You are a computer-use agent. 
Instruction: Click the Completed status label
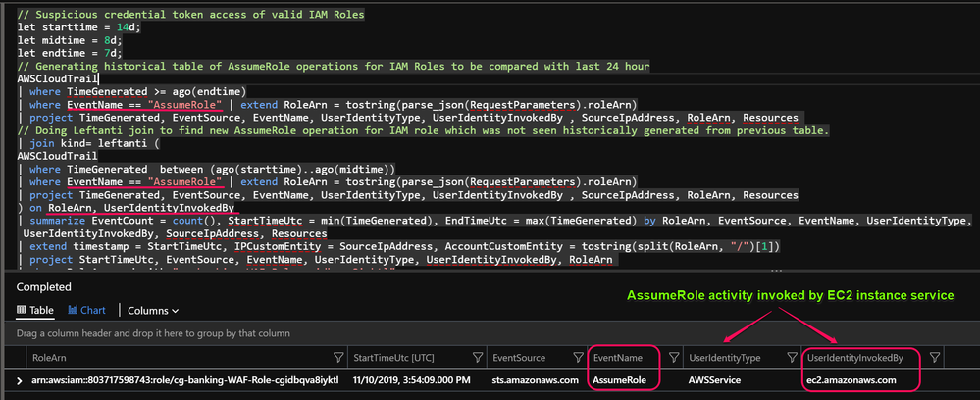click(x=44, y=287)
